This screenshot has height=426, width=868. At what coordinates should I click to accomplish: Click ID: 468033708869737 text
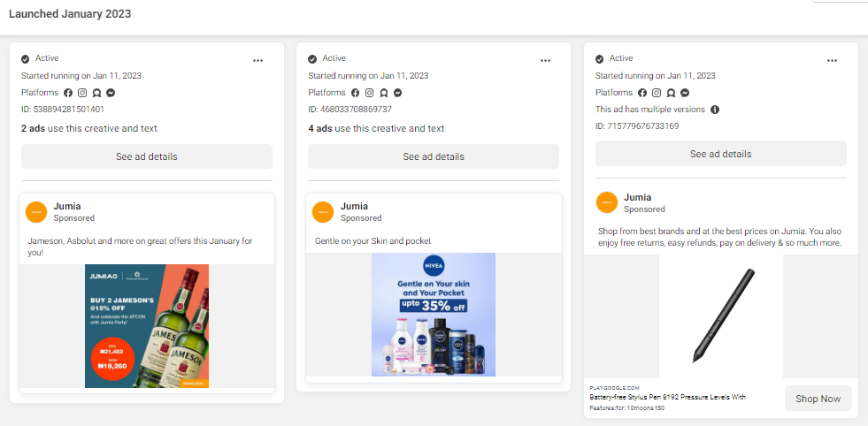coord(350,110)
